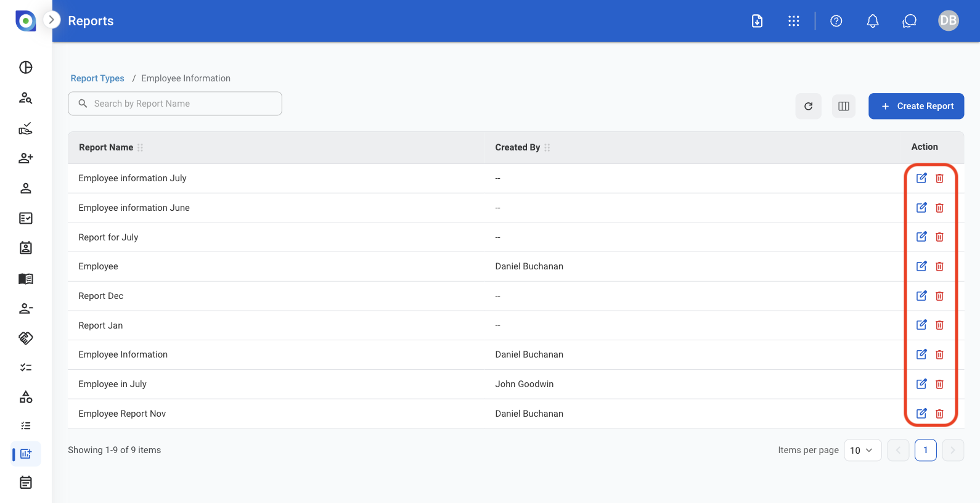
Task: Open the checklist lines sidebar icon
Action: [26, 367]
